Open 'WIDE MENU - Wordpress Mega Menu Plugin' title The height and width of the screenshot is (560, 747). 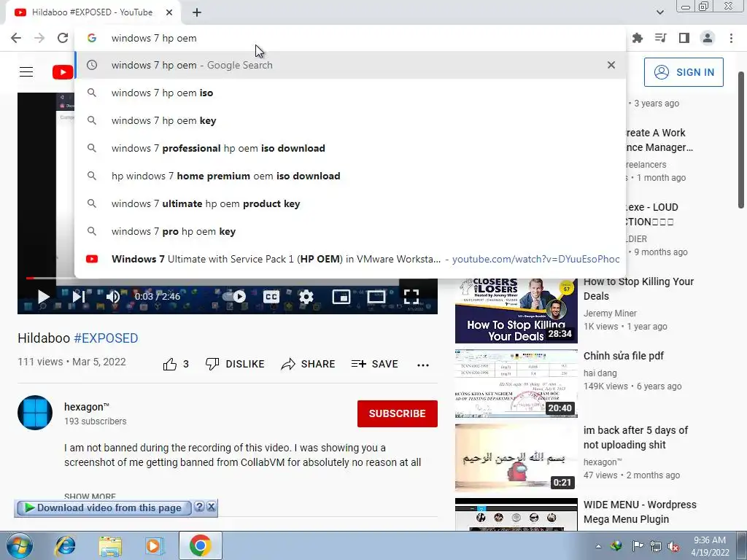[640, 512]
